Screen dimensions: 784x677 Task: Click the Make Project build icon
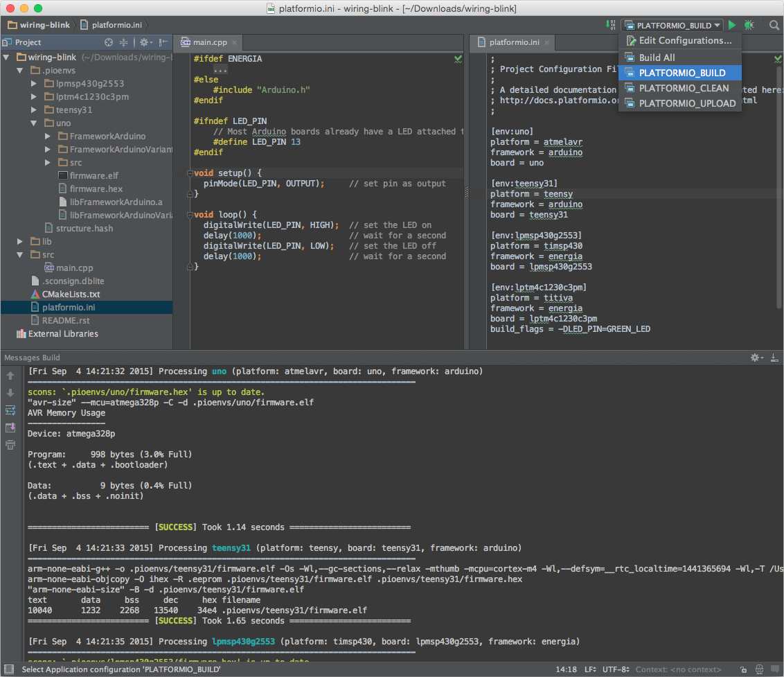(x=610, y=25)
